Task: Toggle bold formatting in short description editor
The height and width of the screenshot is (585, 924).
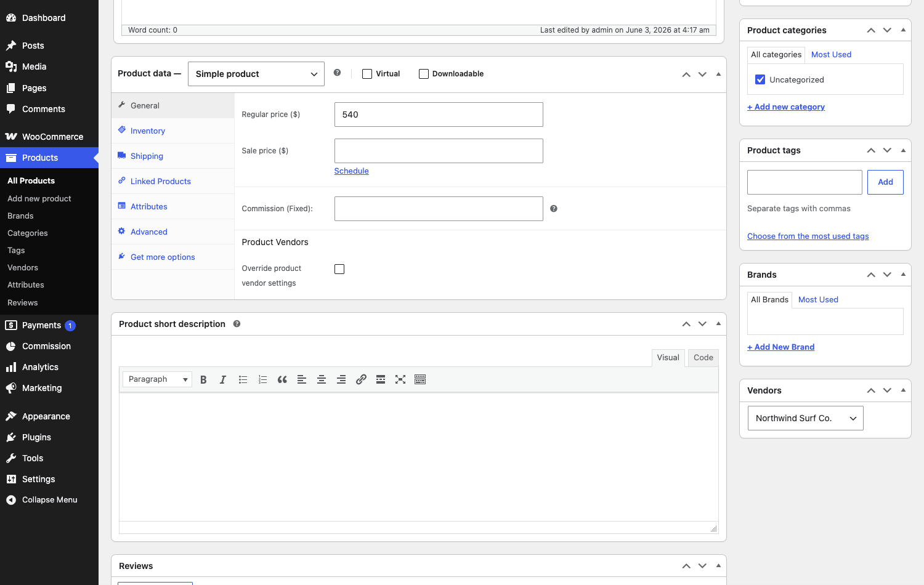Action: (203, 379)
